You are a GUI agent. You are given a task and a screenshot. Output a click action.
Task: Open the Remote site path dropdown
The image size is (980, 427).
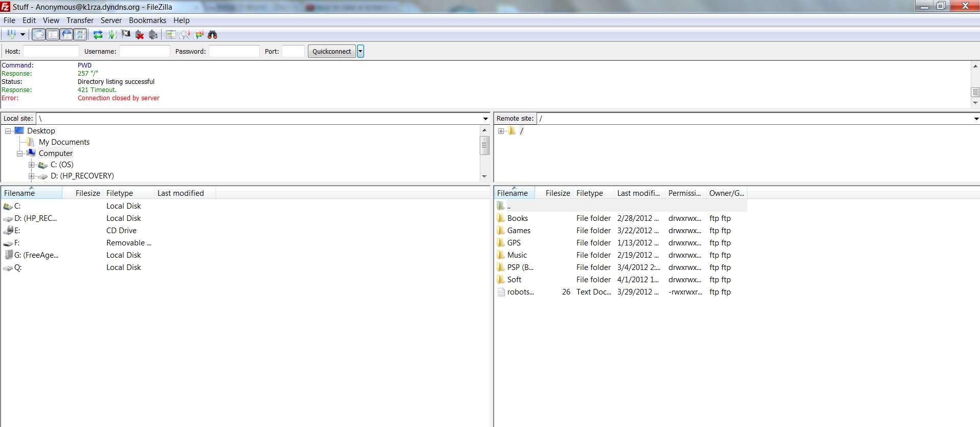[x=976, y=119]
